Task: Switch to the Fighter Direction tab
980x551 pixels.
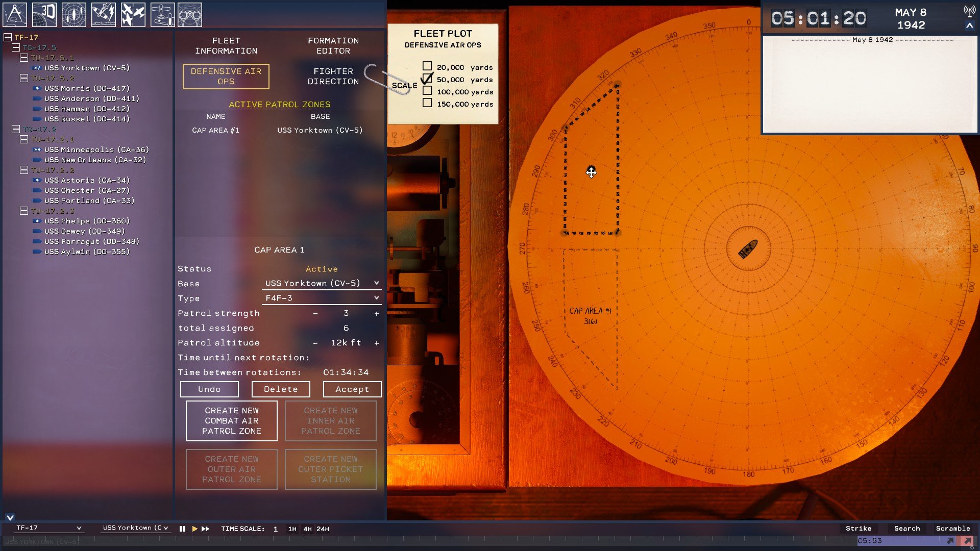Action: point(333,77)
